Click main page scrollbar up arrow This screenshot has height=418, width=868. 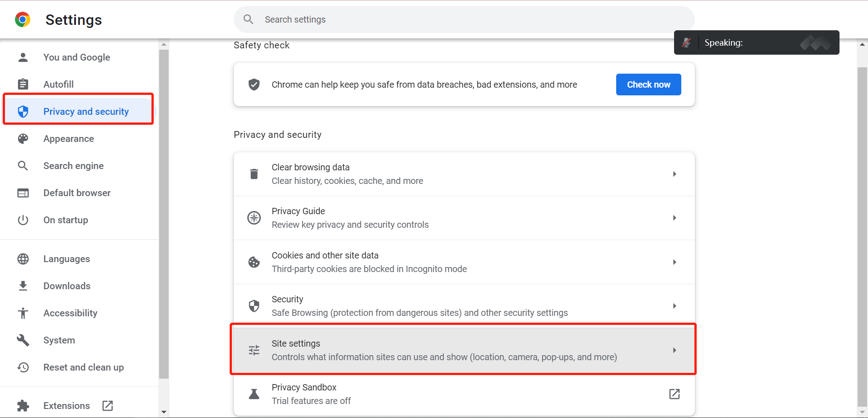coord(862,44)
